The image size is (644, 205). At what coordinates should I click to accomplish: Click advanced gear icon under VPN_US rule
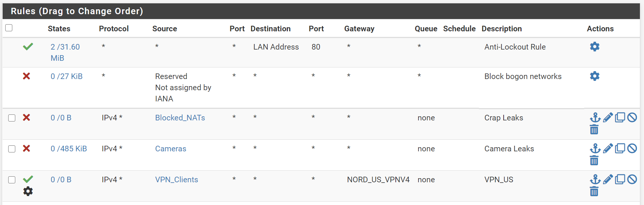coord(28,191)
